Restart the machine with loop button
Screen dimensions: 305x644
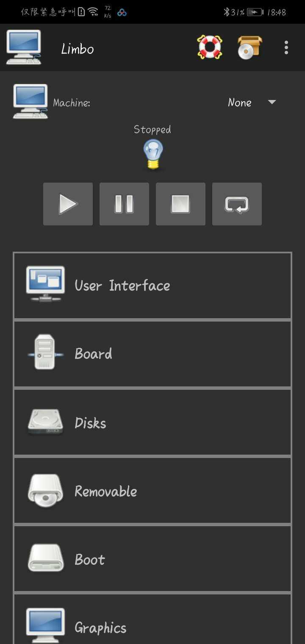[237, 204]
